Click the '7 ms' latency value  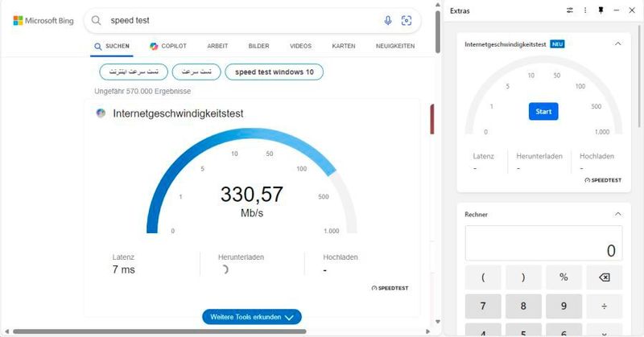tap(124, 269)
